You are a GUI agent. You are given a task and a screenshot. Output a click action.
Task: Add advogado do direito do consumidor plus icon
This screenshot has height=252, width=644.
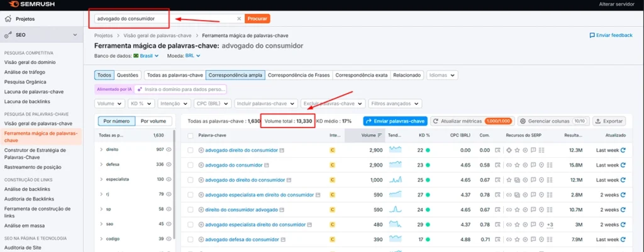(x=201, y=180)
